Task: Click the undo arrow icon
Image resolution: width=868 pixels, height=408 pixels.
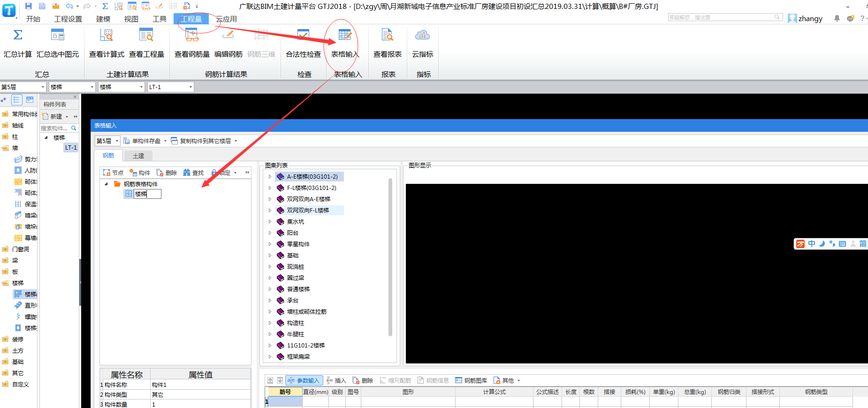Action: (x=69, y=6)
